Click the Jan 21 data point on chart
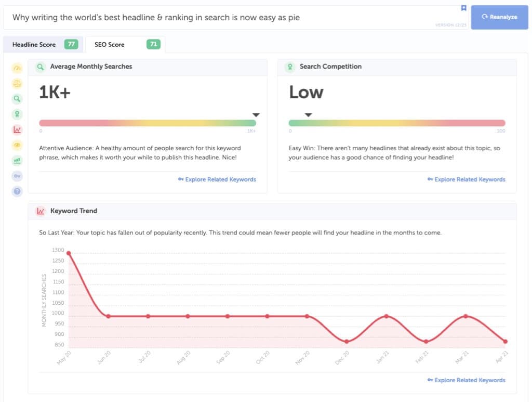The width and height of the screenshot is (532, 402). (386, 316)
